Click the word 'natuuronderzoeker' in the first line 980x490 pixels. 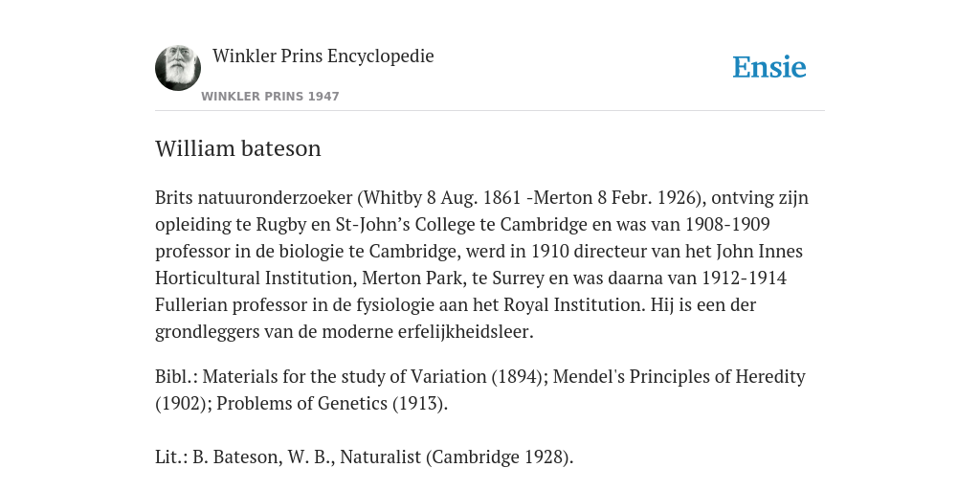pos(275,197)
